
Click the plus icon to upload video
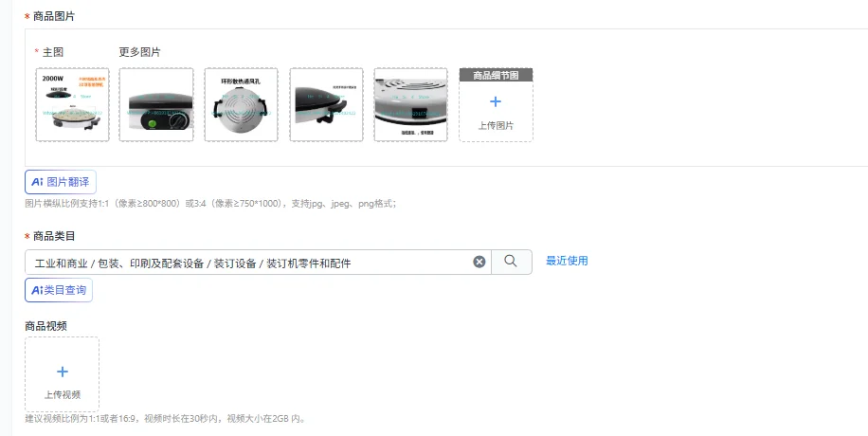pos(62,372)
